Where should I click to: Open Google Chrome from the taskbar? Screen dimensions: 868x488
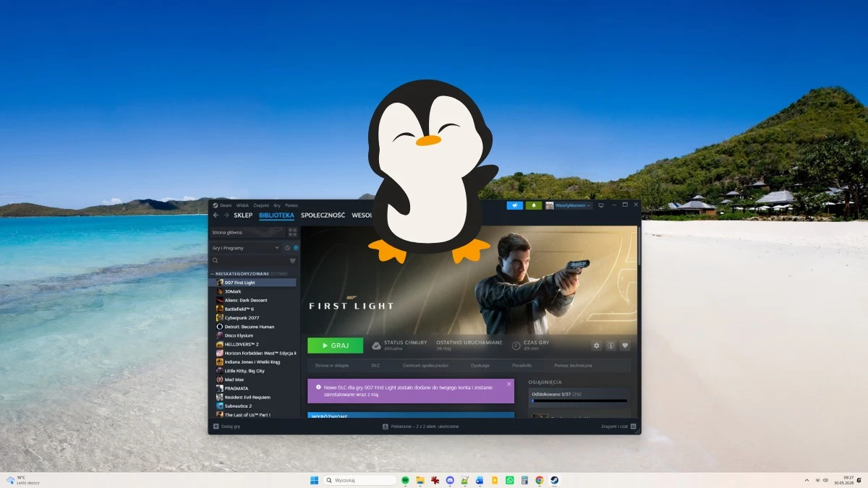click(540, 480)
